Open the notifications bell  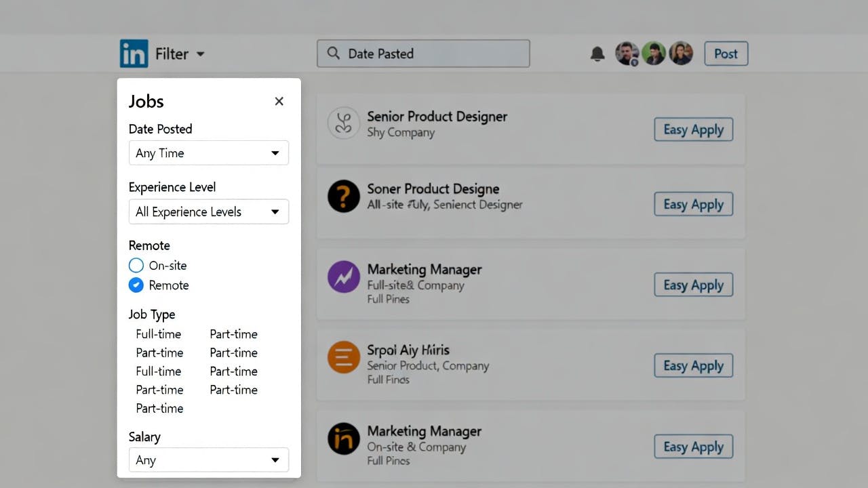tap(597, 54)
